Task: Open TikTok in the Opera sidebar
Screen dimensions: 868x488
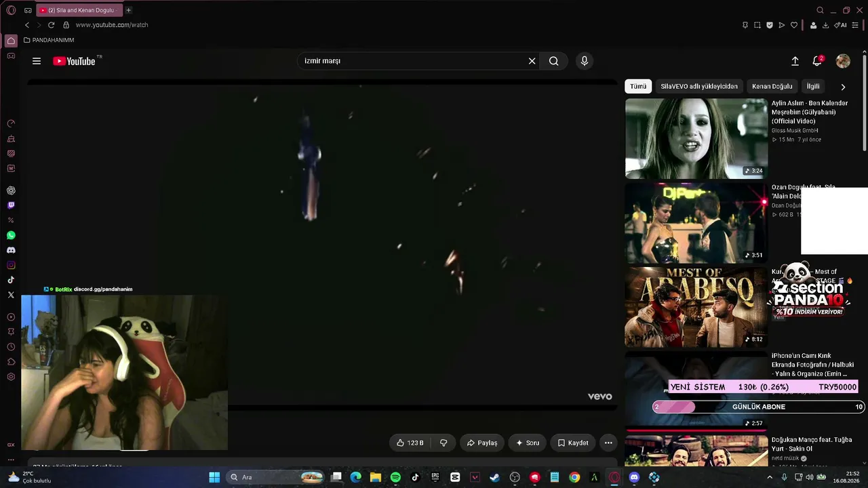Action: [x=11, y=280]
